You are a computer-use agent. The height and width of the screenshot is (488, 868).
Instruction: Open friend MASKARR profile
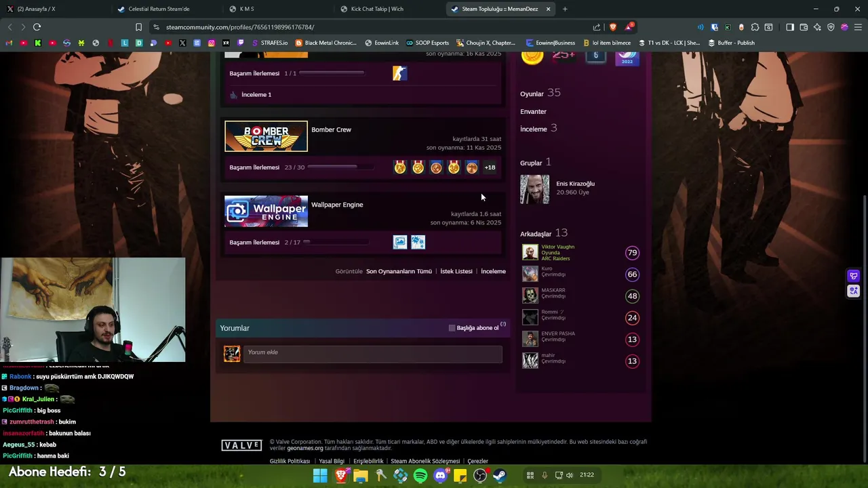tap(553, 290)
